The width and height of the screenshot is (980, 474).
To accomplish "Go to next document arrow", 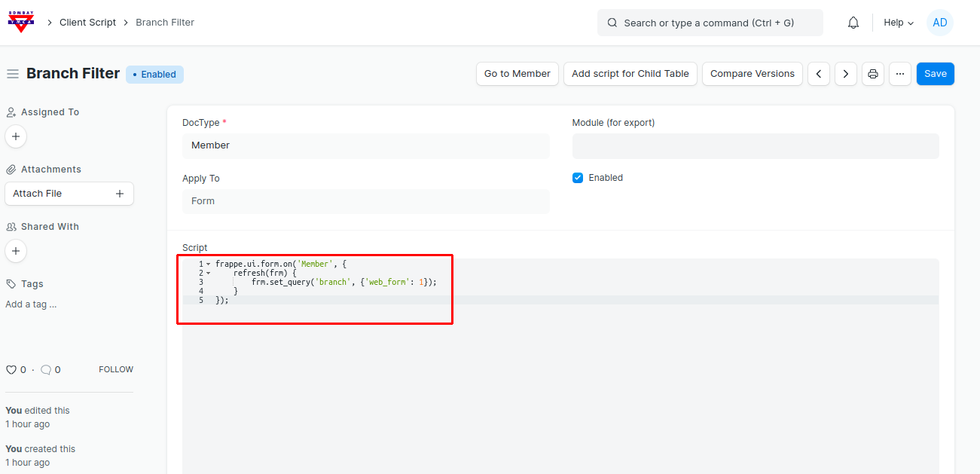I will (x=846, y=74).
